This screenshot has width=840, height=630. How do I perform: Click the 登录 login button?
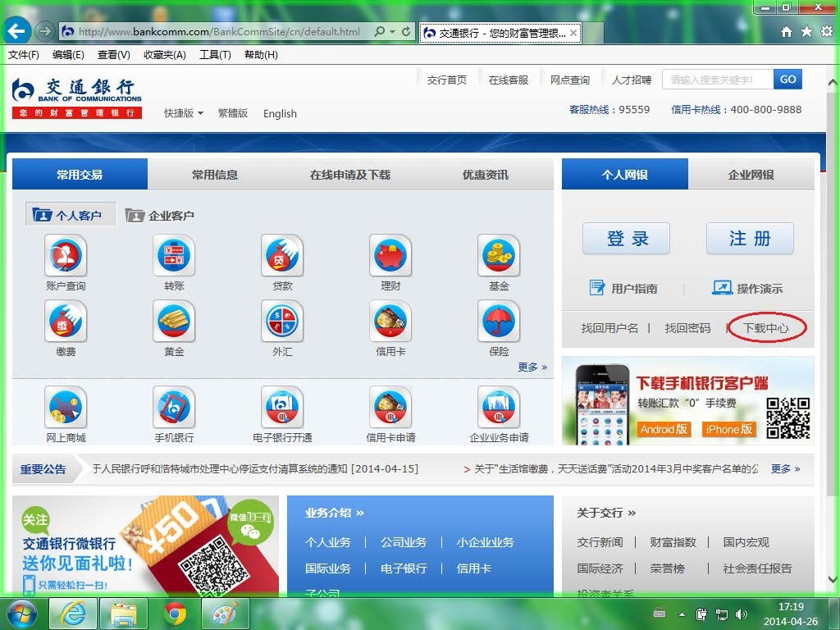pyautogui.click(x=626, y=239)
